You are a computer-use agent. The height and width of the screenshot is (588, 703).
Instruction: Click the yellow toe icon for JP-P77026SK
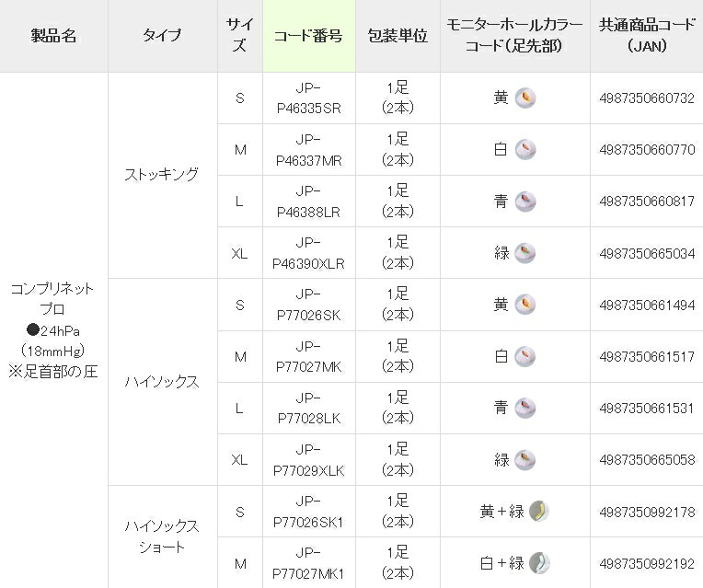[x=525, y=305]
